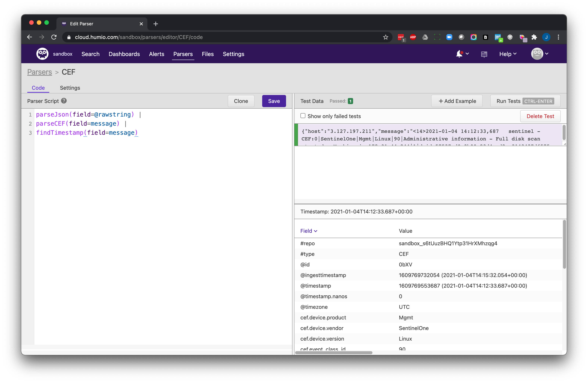Switch to the parser Settings tab
This screenshot has height=383, width=588.
70,88
